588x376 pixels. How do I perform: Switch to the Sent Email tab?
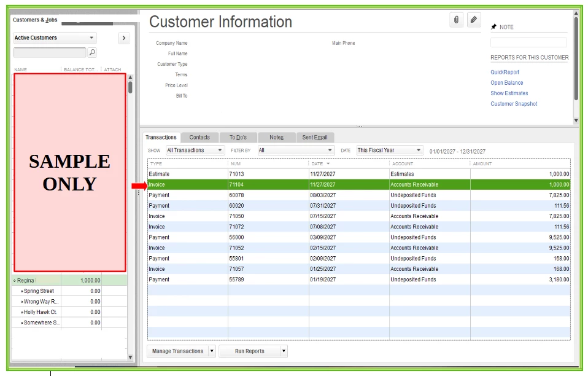315,138
